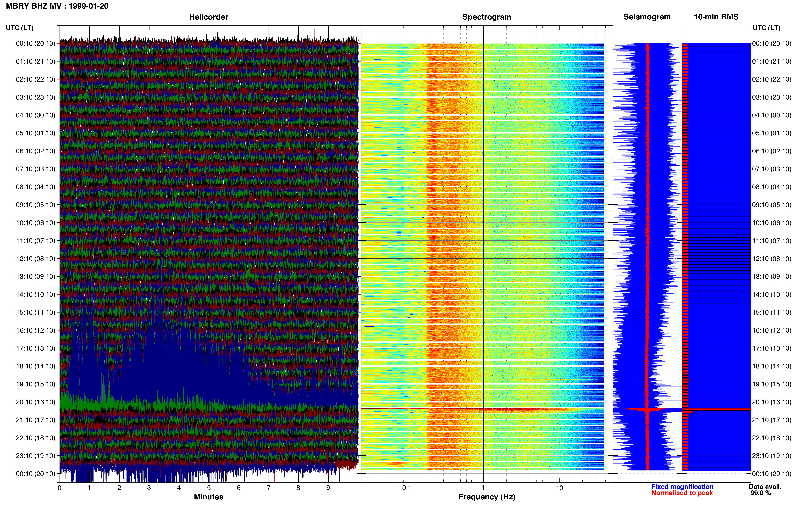Click the right '20:10 (16:10)' time label
The width and height of the screenshot is (812, 508).
click(772, 402)
